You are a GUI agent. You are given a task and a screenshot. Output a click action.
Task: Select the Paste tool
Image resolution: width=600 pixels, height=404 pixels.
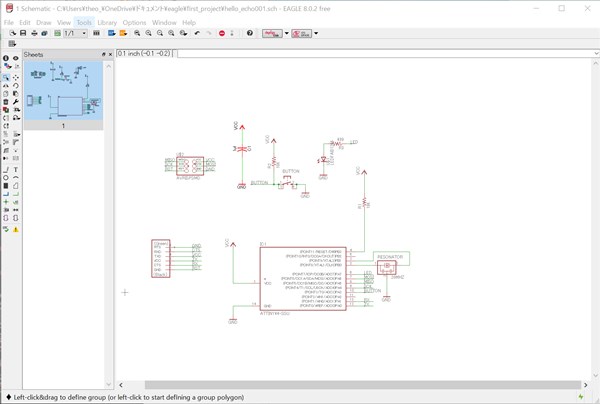pyautogui.click(x=16, y=93)
